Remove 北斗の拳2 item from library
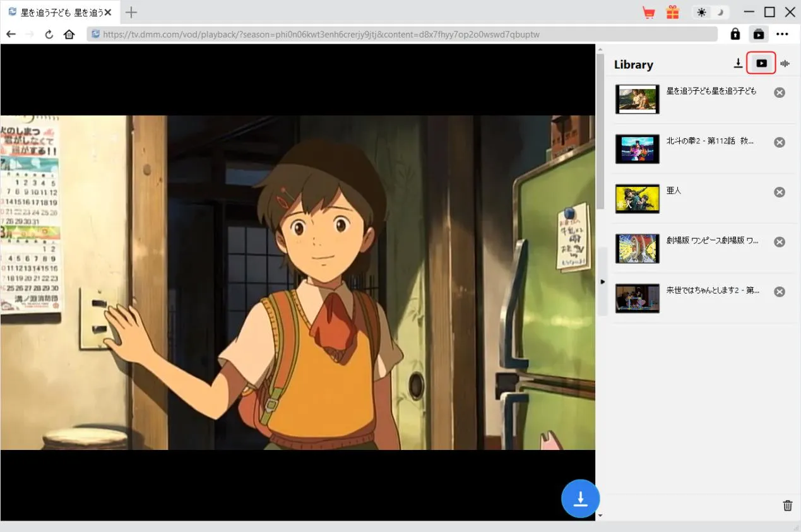Viewport: 801px width, 532px height. (780, 142)
